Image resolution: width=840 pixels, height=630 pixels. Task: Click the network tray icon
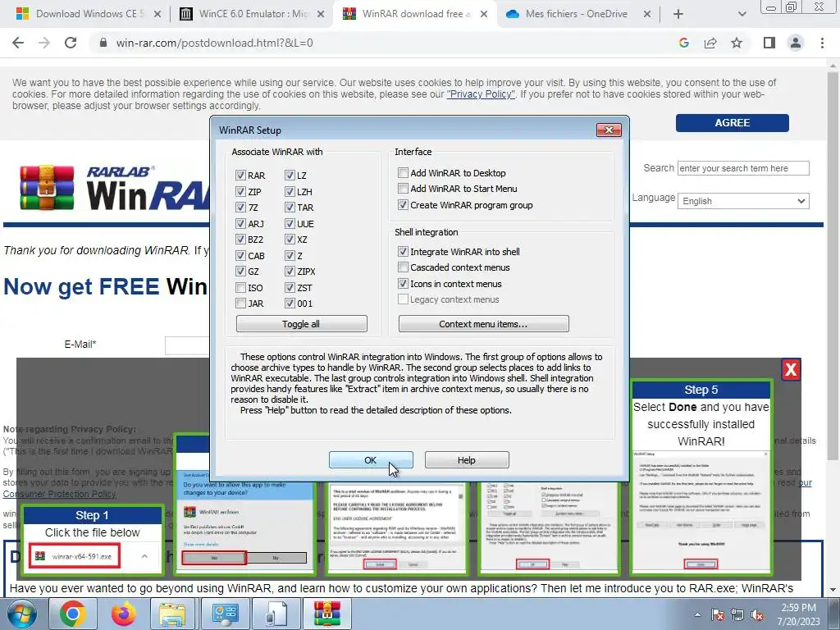(x=737, y=614)
